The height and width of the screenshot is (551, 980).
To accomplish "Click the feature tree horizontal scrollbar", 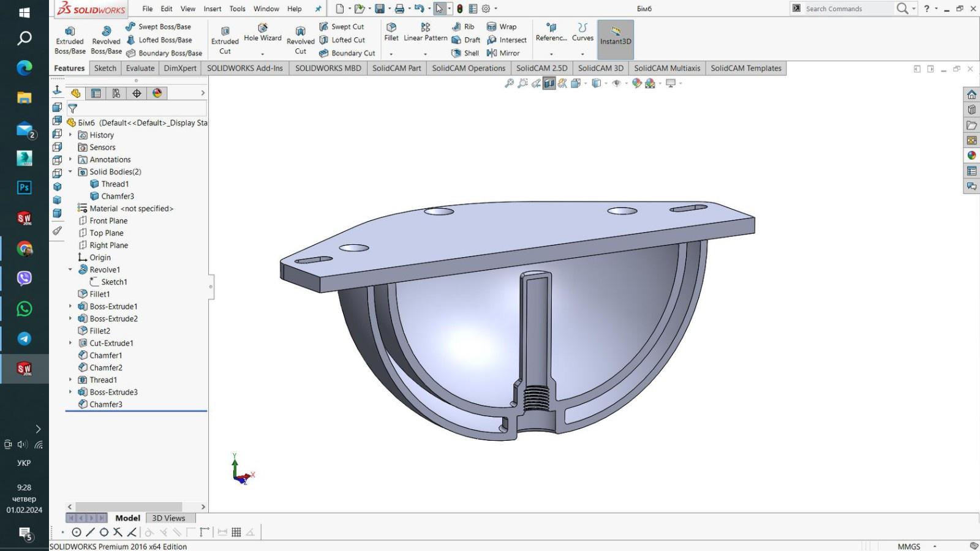I will coord(128,507).
